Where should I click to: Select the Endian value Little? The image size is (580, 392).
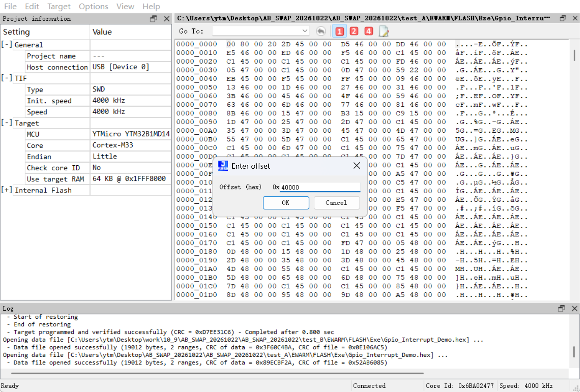pyautogui.click(x=105, y=156)
